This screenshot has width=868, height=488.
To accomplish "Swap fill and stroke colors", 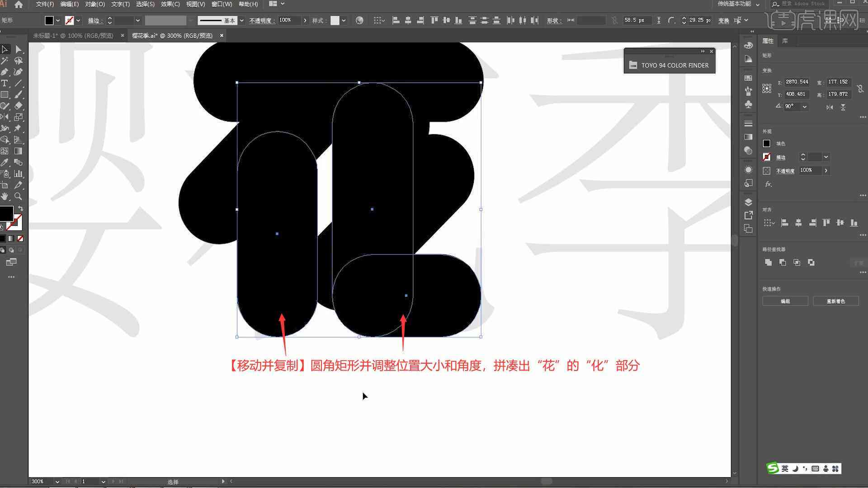I will pos(20,208).
